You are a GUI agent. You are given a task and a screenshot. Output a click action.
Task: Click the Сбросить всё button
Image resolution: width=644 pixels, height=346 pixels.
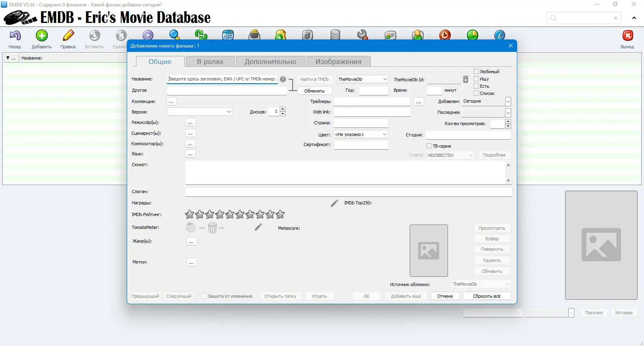(x=486, y=296)
